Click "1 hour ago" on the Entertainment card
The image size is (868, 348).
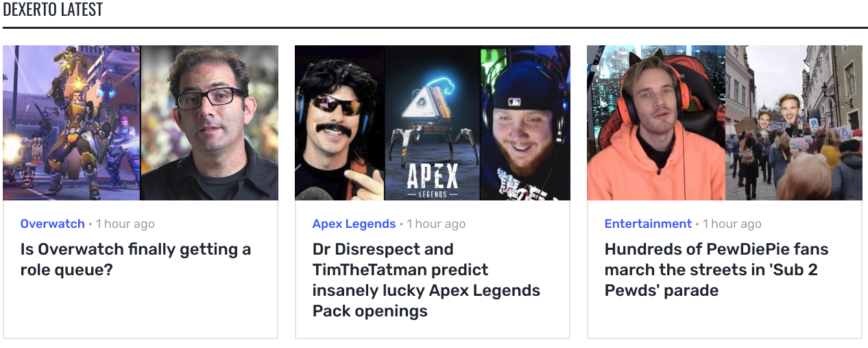(732, 224)
